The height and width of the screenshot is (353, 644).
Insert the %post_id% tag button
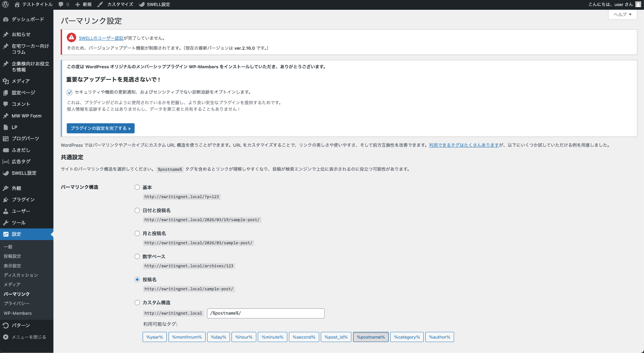pos(336,337)
